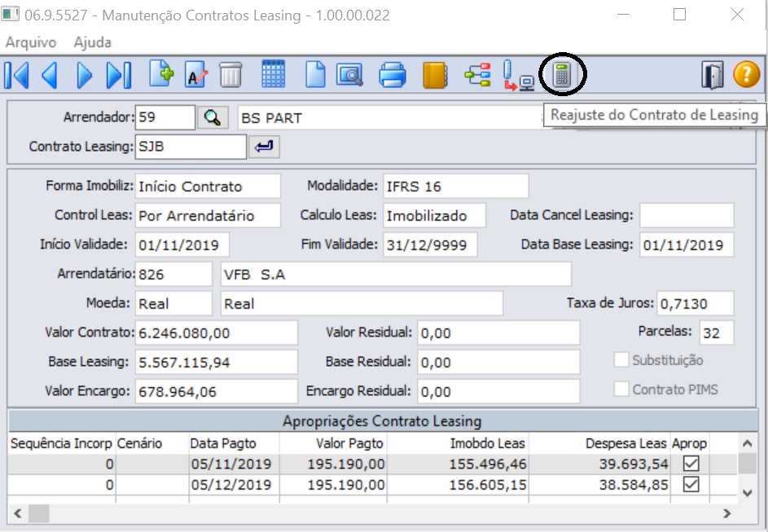
Task: Click the BS PART name field
Action: [392, 117]
